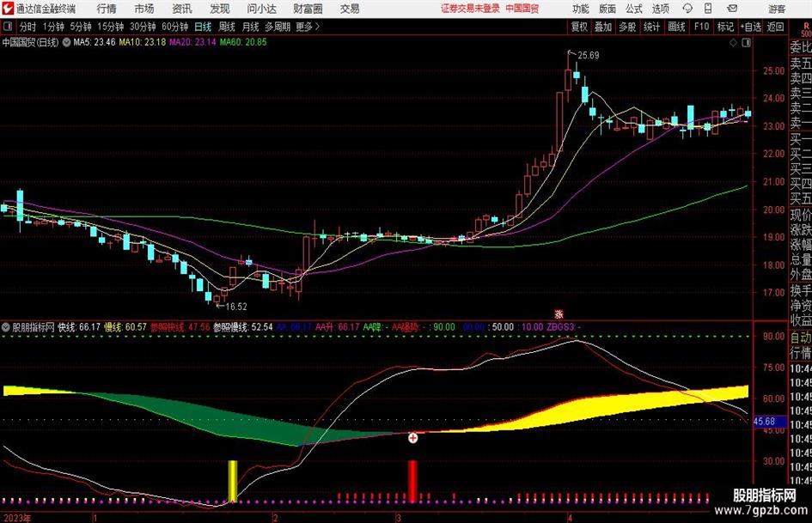Click the MA20: 23.14 label
812x523 pixels.
tap(192, 42)
